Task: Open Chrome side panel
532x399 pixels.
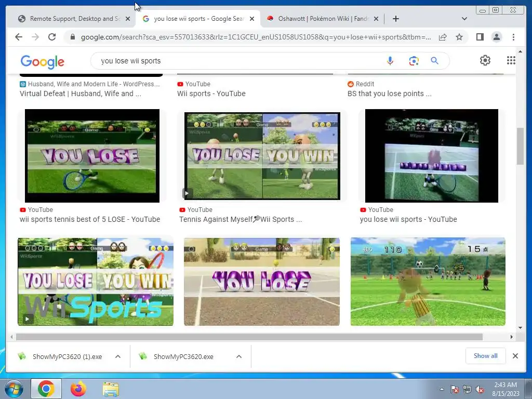Action: point(480,37)
